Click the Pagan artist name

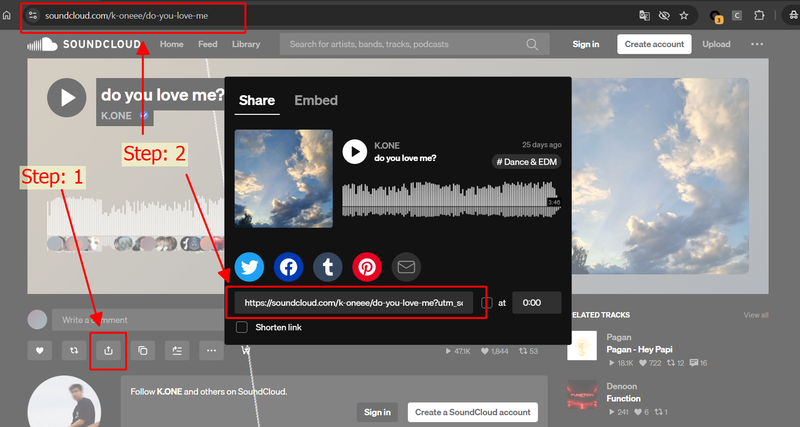point(619,337)
